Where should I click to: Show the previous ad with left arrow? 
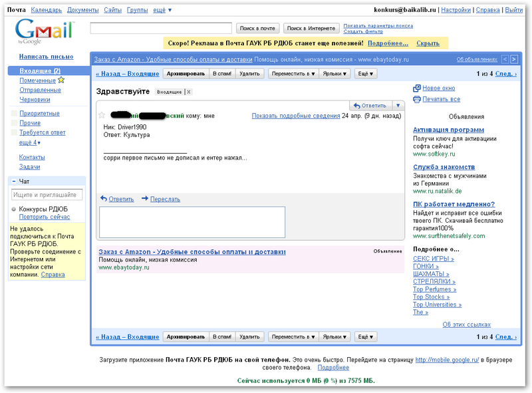tap(505, 60)
